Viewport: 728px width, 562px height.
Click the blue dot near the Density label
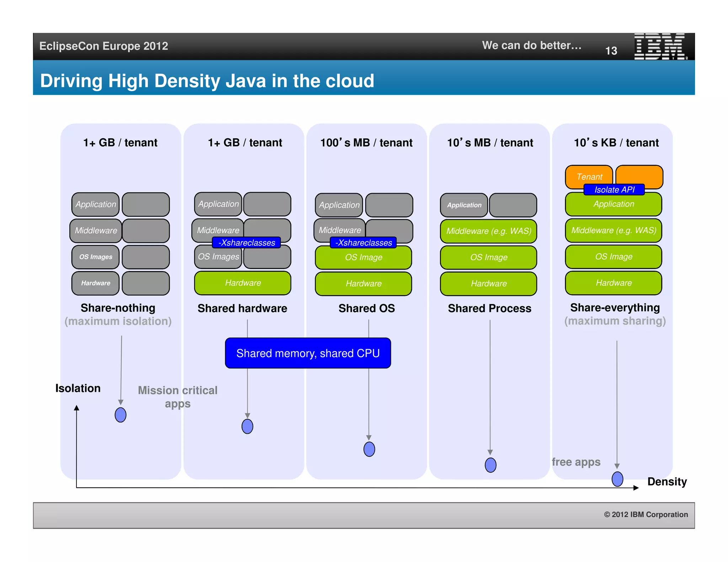pyautogui.click(x=617, y=479)
